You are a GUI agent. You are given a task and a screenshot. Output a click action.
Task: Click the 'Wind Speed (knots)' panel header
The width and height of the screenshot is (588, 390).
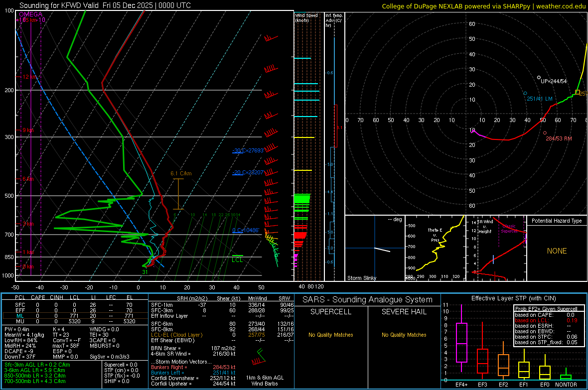pyautogui.click(x=306, y=17)
